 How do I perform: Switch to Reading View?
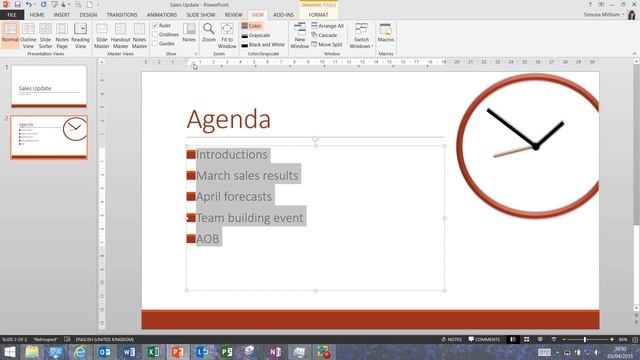coord(80,36)
